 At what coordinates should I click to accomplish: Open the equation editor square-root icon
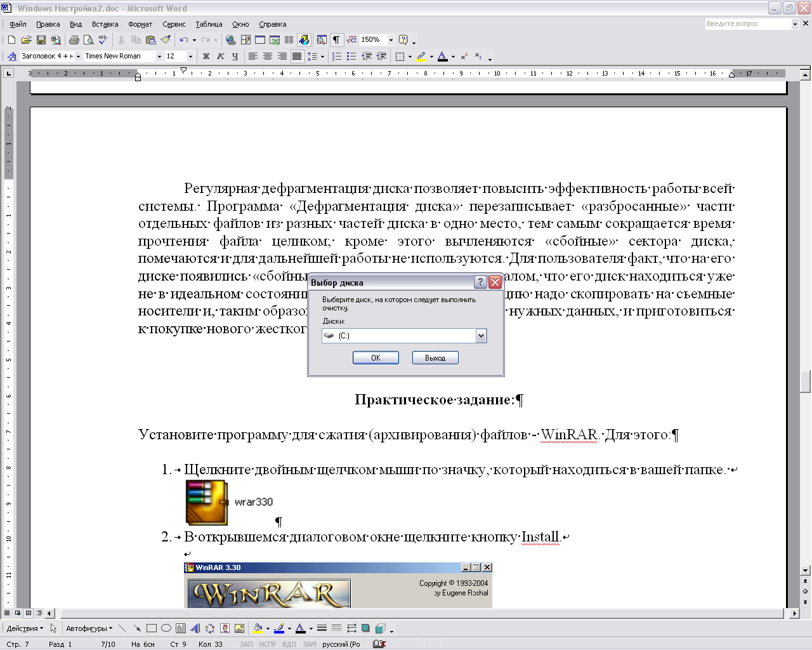click(351, 40)
